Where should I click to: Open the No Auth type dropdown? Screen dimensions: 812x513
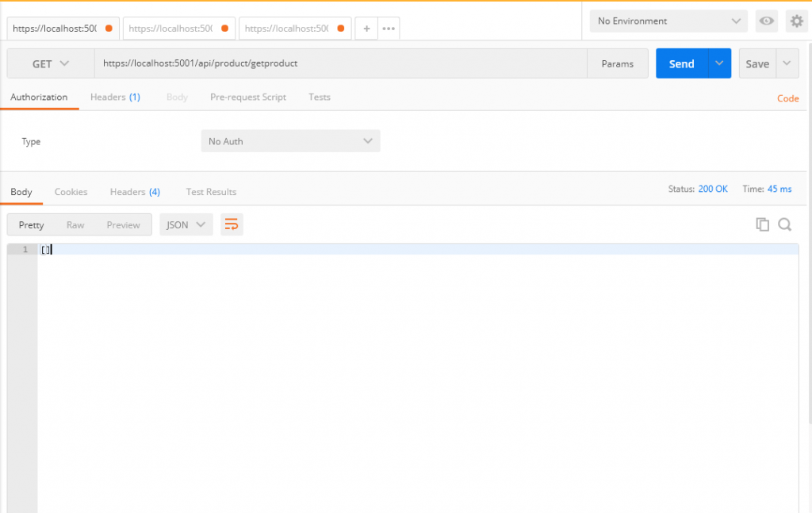pos(290,141)
